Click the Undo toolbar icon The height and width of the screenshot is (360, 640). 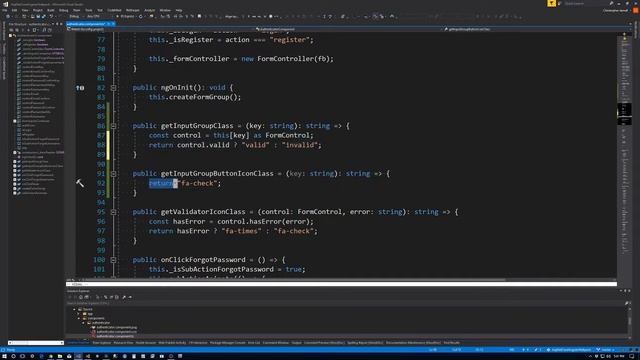(x=51, y=16)
